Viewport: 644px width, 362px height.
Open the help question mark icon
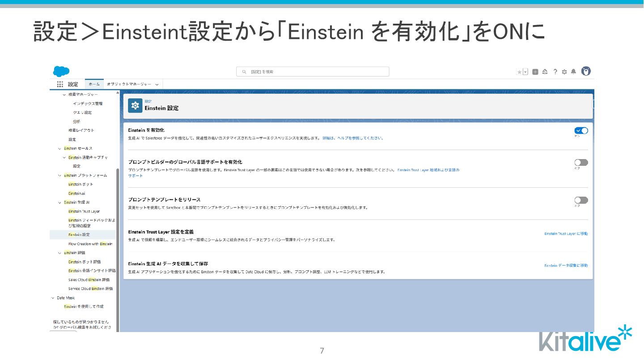(555, 72)
